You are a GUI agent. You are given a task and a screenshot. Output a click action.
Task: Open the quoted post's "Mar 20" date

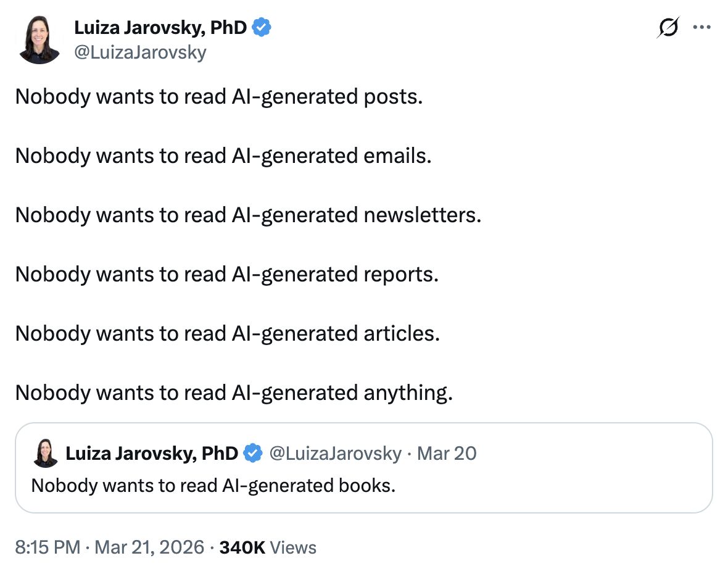coord(447,454)
